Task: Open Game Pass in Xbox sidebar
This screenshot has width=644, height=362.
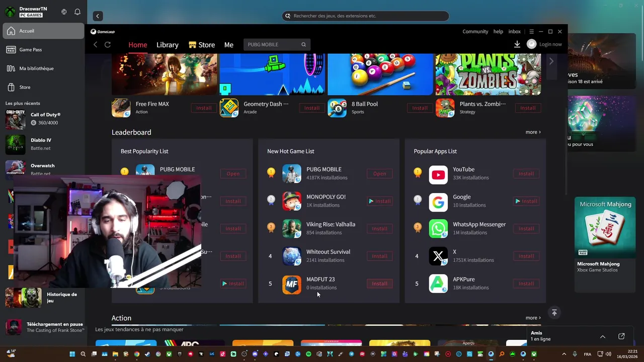Action: click(x=43, y=50)
